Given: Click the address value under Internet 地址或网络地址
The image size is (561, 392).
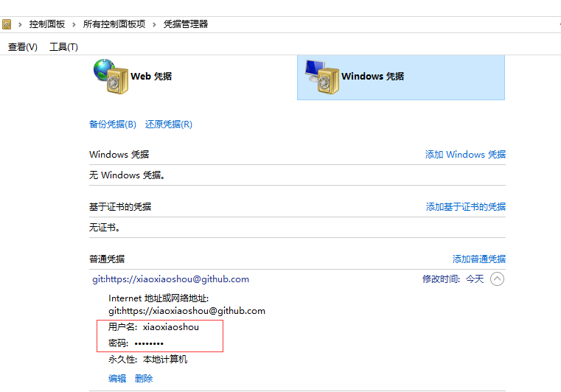Looking at the screenshot, I should point(187,311).
